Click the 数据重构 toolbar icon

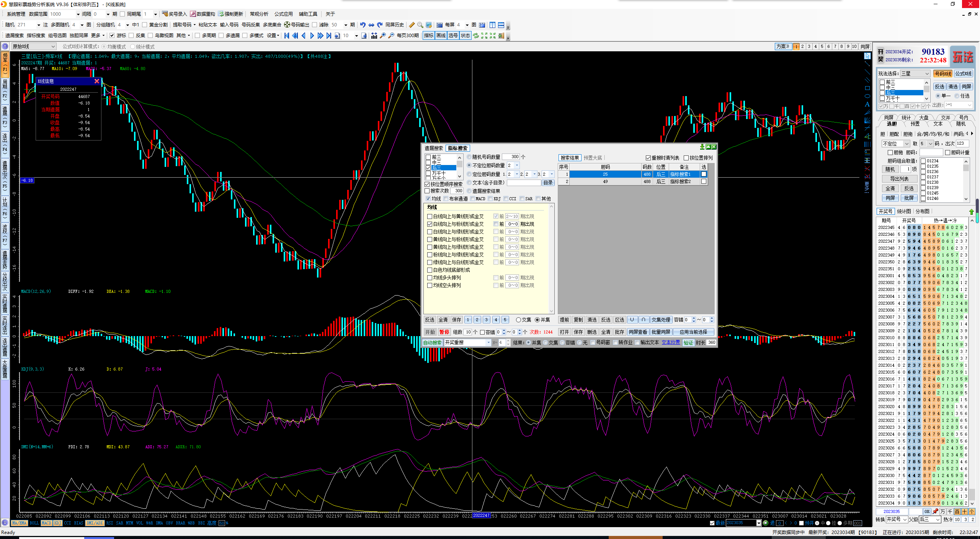(193, 14)
